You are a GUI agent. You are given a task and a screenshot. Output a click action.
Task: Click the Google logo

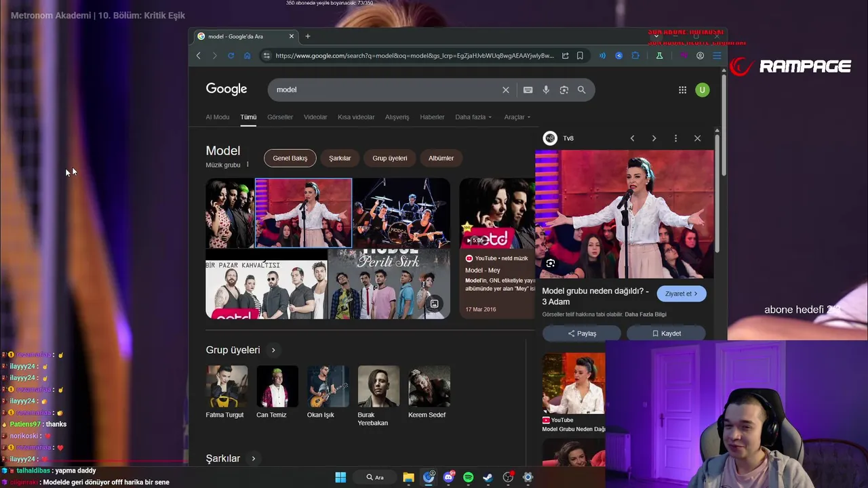226,89
